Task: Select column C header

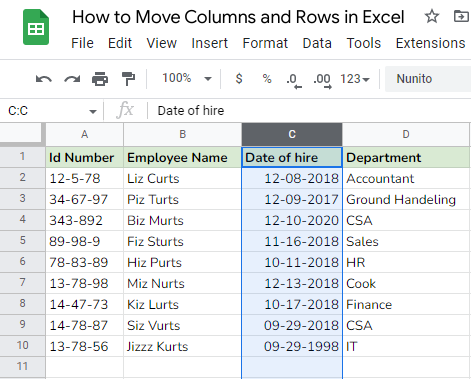Action: point(292,135)
